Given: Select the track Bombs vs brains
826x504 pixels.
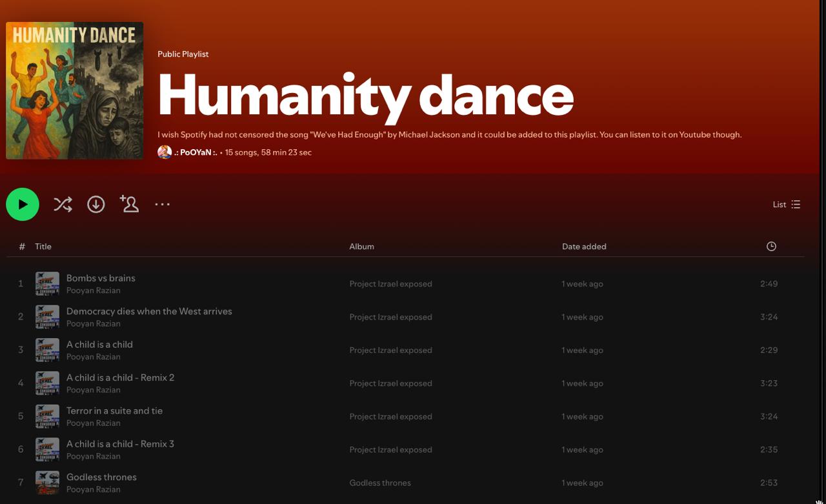Looking at the screenshot, I should point(101,278).
